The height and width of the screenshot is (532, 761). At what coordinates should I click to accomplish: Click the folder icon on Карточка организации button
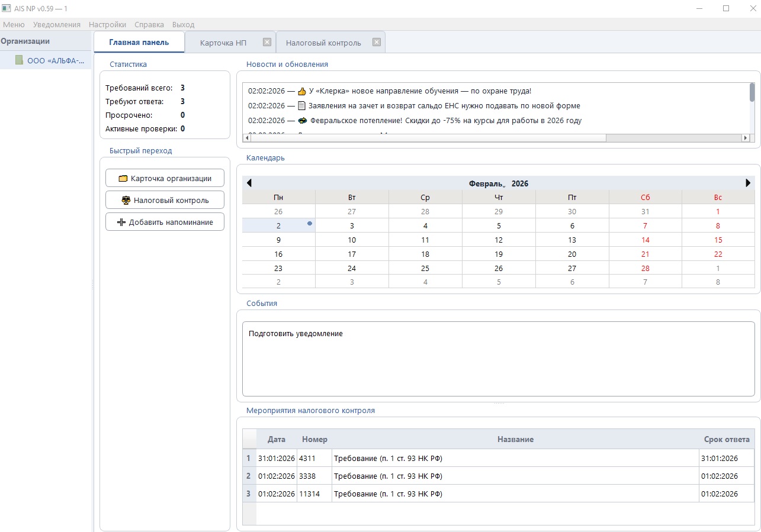(123, 179)
